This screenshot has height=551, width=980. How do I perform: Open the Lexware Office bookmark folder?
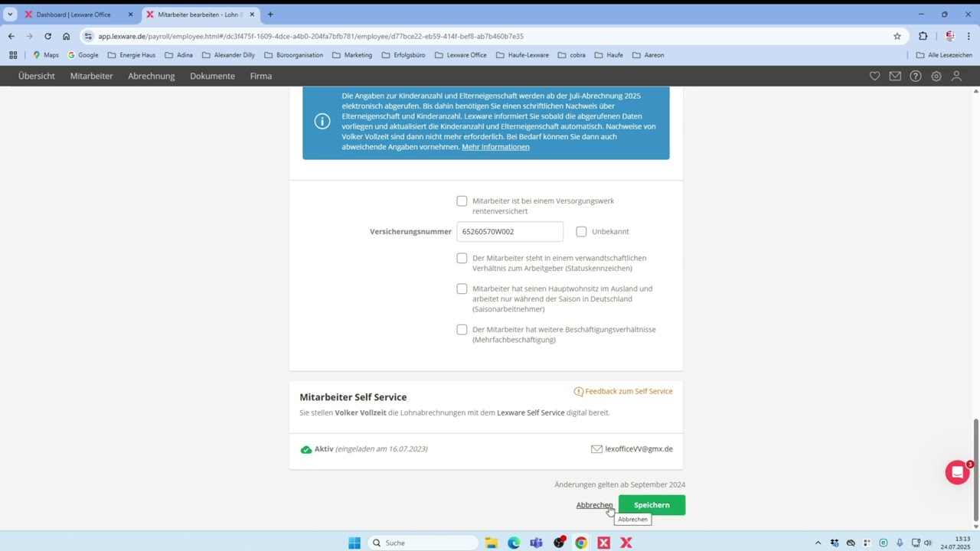click(x=460, y=55)
